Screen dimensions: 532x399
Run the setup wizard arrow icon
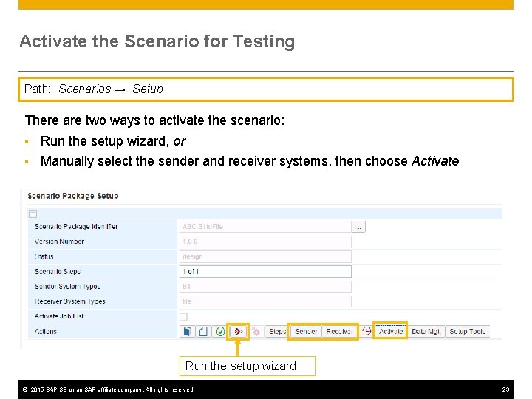238,331
